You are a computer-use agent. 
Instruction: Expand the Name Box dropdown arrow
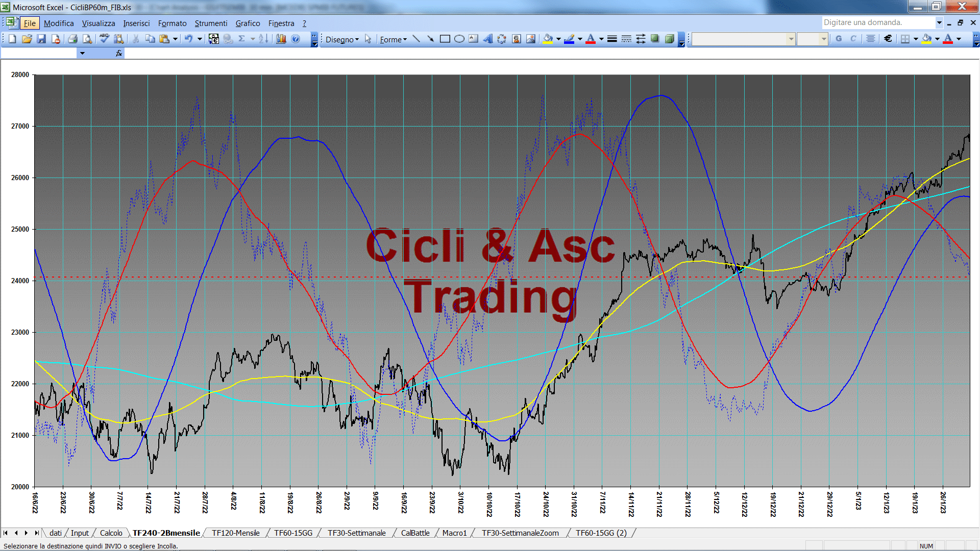[82, 53]
